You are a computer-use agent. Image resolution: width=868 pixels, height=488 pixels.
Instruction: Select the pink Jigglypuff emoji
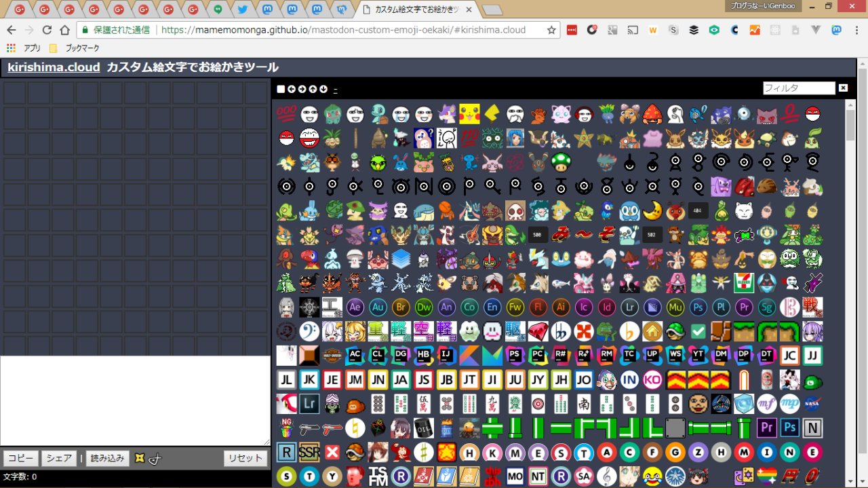[x=561, y=114]
